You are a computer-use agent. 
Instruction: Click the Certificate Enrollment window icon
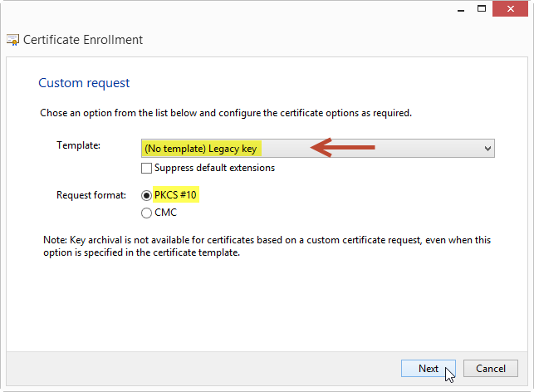click(x=13, y=40)
